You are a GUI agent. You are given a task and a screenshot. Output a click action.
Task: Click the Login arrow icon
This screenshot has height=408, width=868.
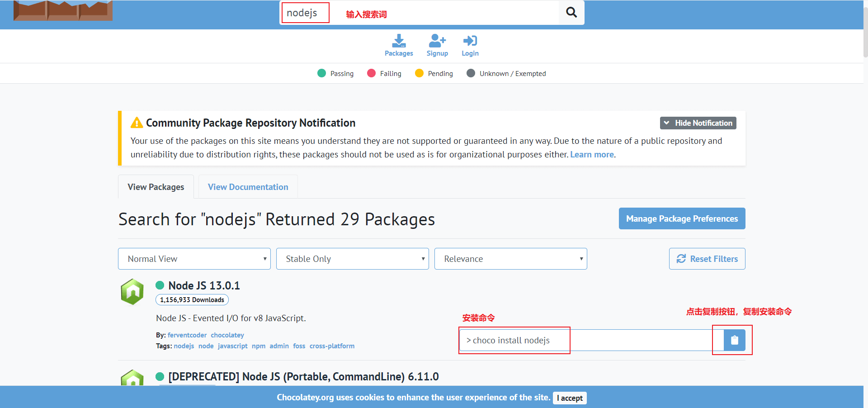pyautogui.click(x=470, y=42)
